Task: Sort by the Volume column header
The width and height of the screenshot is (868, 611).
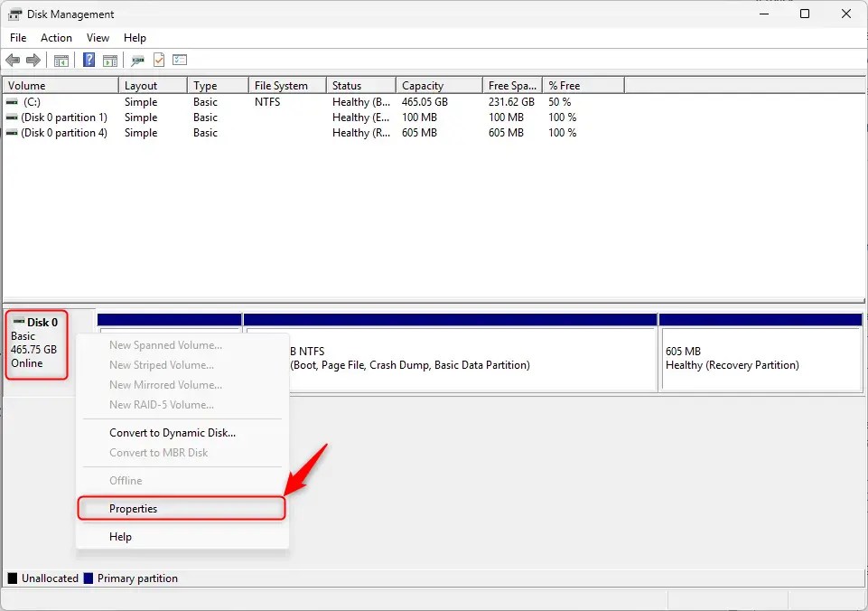Action: coord(61,86)
